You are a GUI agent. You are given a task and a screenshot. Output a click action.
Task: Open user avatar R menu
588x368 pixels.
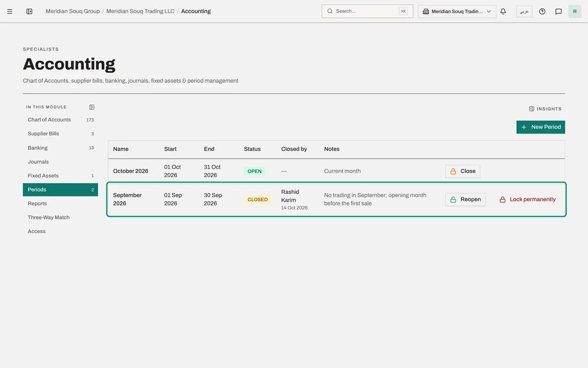[575, 11]
